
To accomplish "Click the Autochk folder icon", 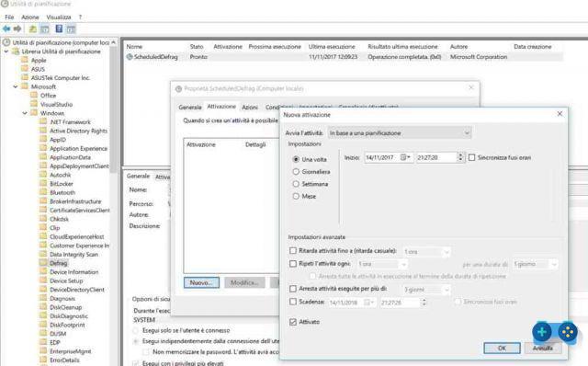I will pyautogui.click(x=43, y=175).
